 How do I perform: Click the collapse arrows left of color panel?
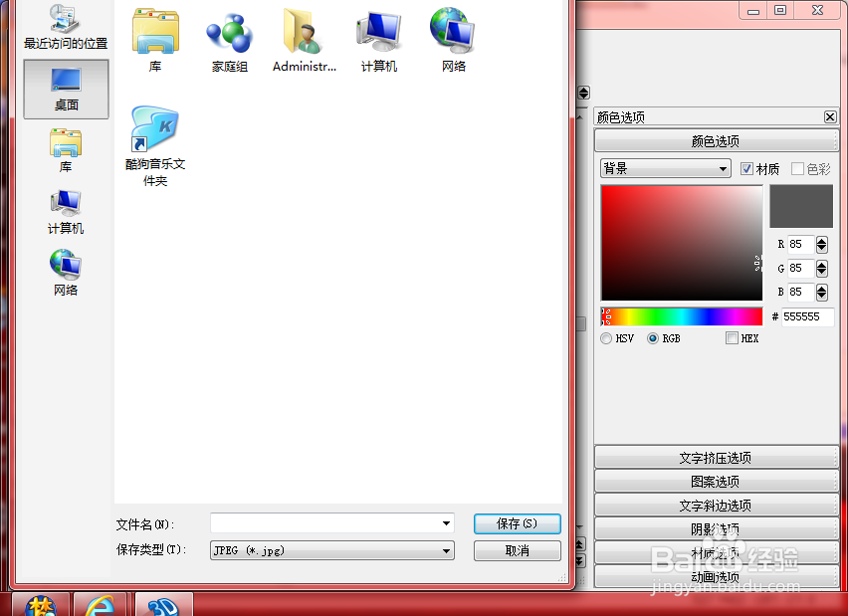tap(583, 93)
